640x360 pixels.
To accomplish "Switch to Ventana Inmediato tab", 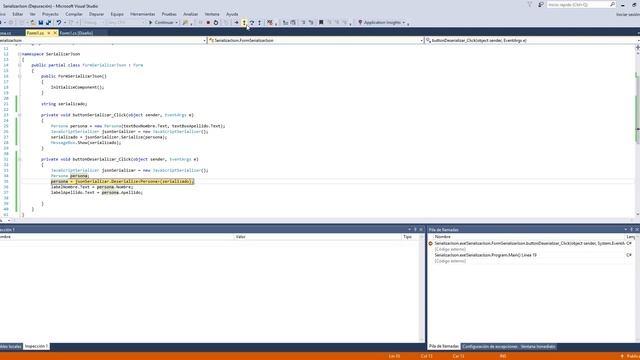I will tap(538, 347).
